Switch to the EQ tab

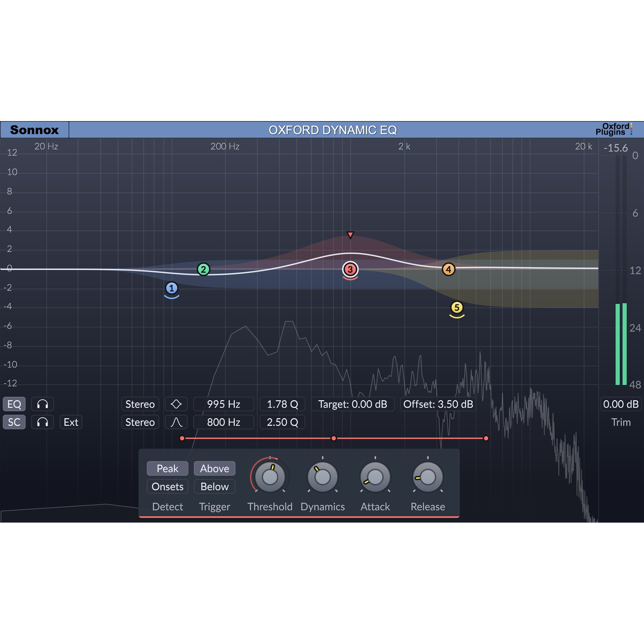(x=14, y=404)
